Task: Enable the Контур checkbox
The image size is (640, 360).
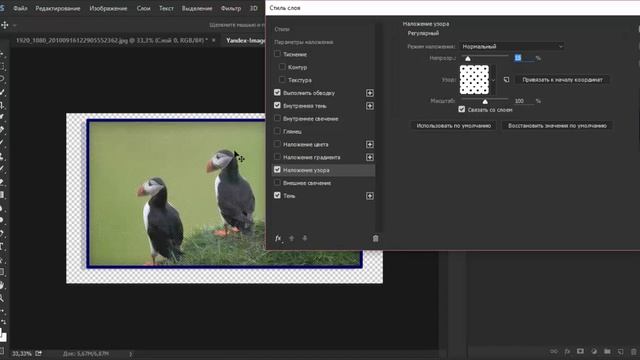Action: [282, 67]
